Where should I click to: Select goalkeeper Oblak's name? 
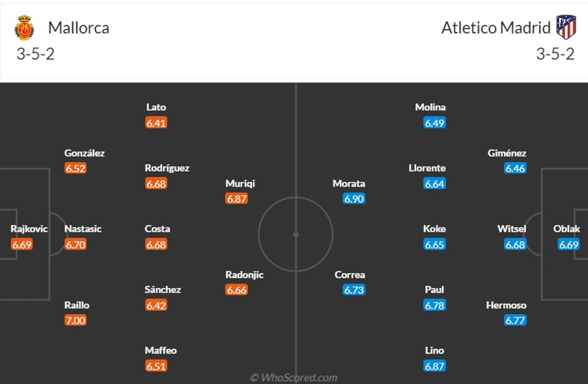(566, 229)
